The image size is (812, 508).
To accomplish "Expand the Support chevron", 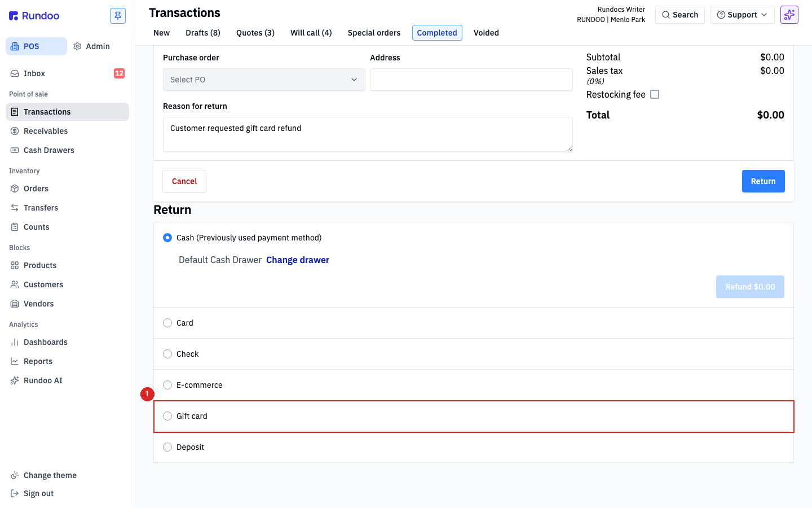I will 764,15.
